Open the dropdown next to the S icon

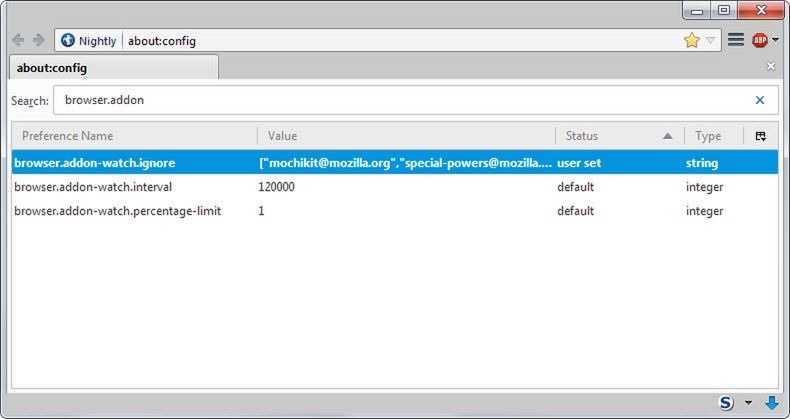[748, 402]
